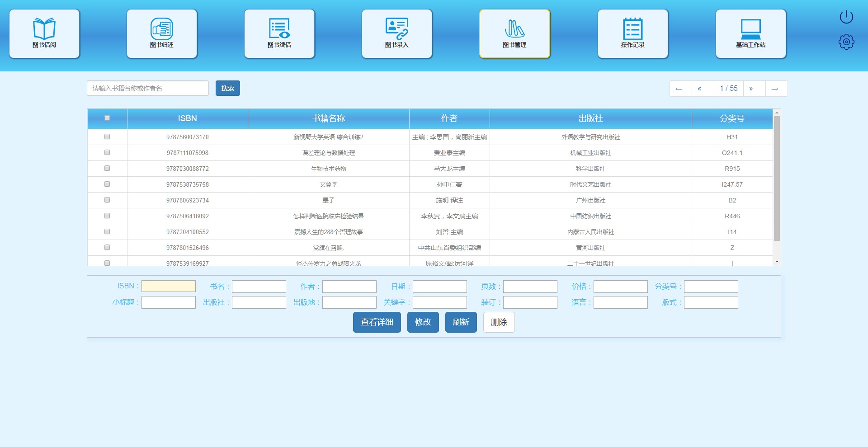Check the row for book 墨子
The height and width of the screenshot is (447, 868).
click(x=107, y=200)
